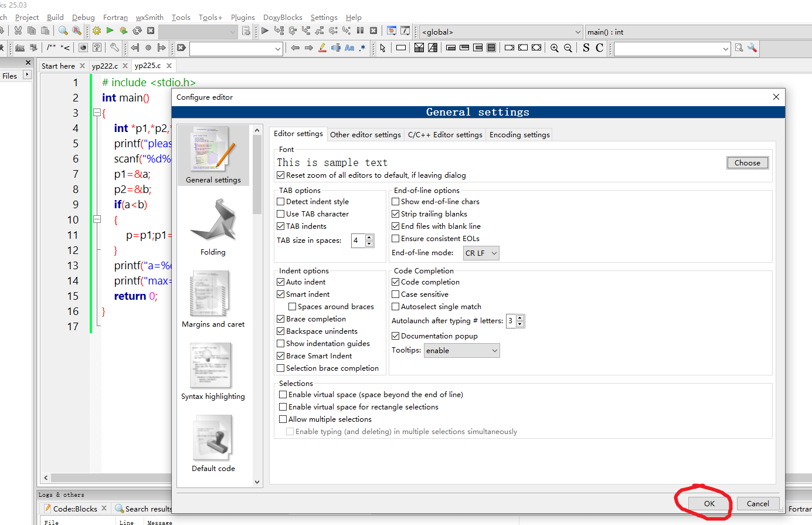Click the green Run toolbar icon

coord(110,31)
